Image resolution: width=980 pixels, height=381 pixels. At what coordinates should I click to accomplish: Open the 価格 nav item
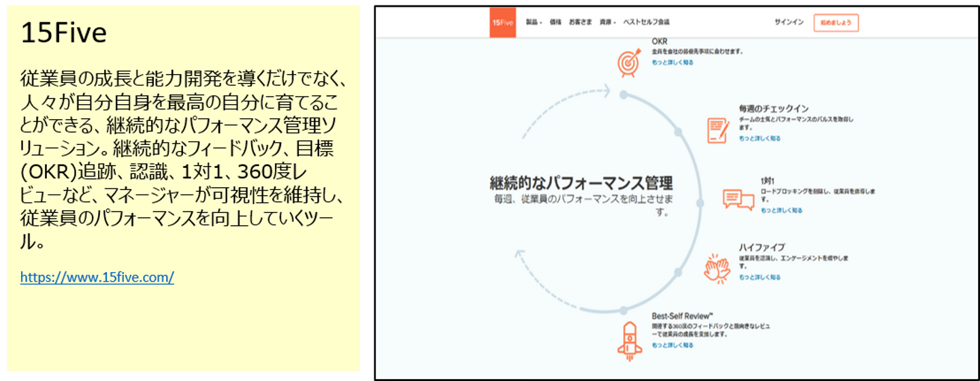point(555,22)
